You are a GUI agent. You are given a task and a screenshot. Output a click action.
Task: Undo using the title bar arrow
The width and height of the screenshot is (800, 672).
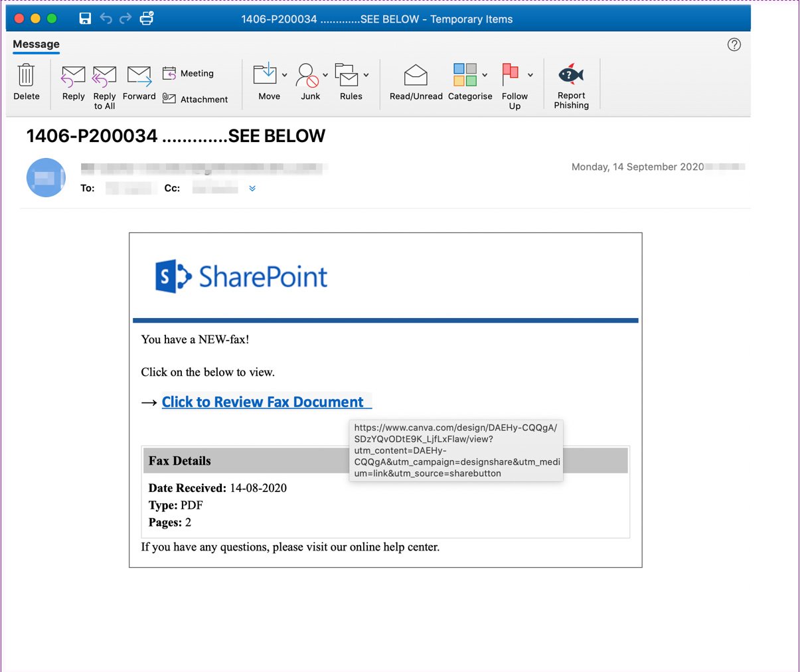[106, 19]
